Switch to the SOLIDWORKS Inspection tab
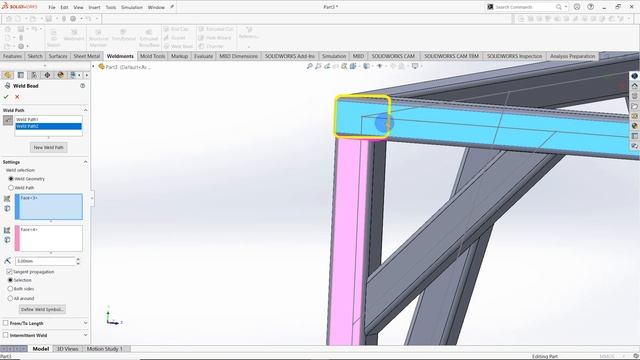The width and height of the screenshot is (640, 360). click(514, 56)
